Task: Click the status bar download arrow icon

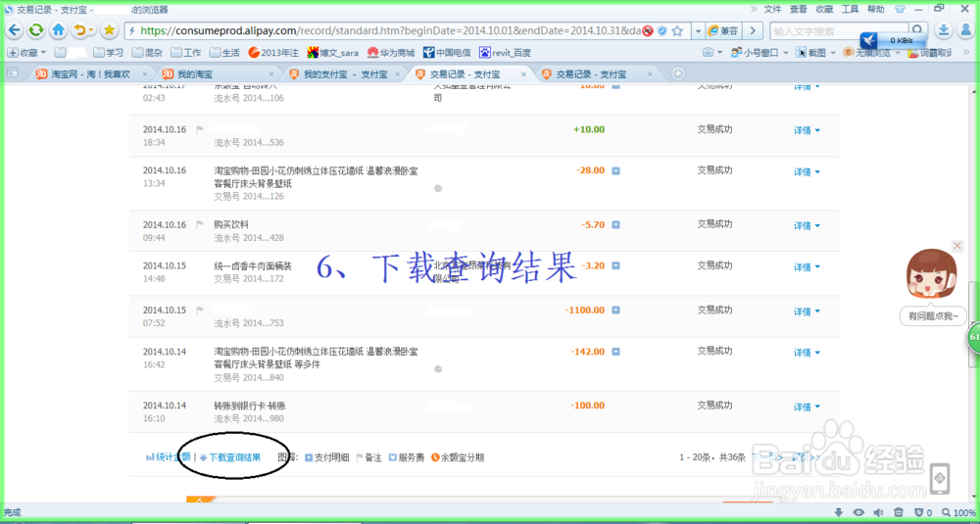Action: pyautogui.click(x=840, y=513)
